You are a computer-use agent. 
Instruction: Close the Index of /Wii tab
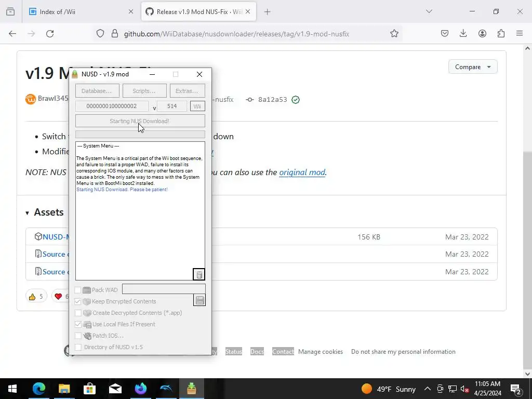[131, 11]
